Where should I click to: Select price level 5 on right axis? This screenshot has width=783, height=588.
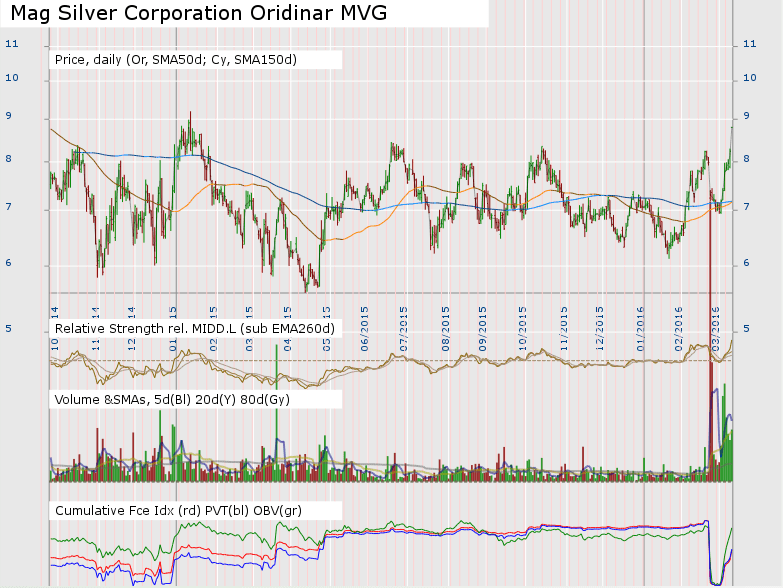(x=747, y=329)
